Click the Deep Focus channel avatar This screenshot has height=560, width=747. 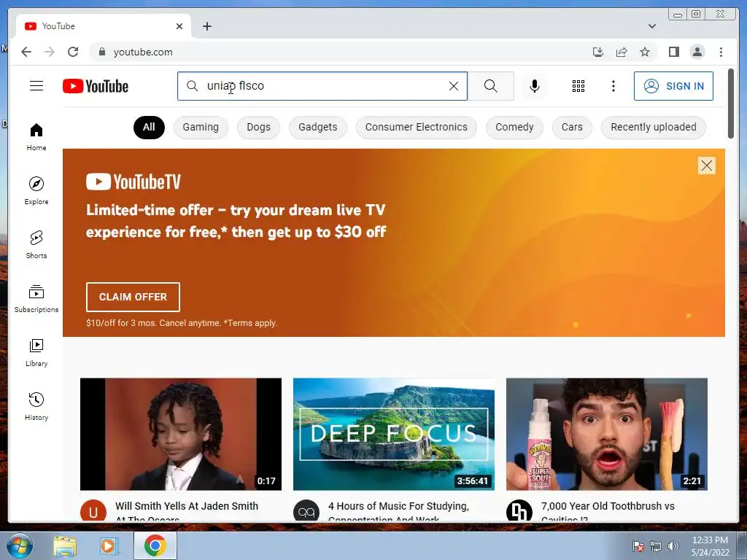(x=306, y=511)
